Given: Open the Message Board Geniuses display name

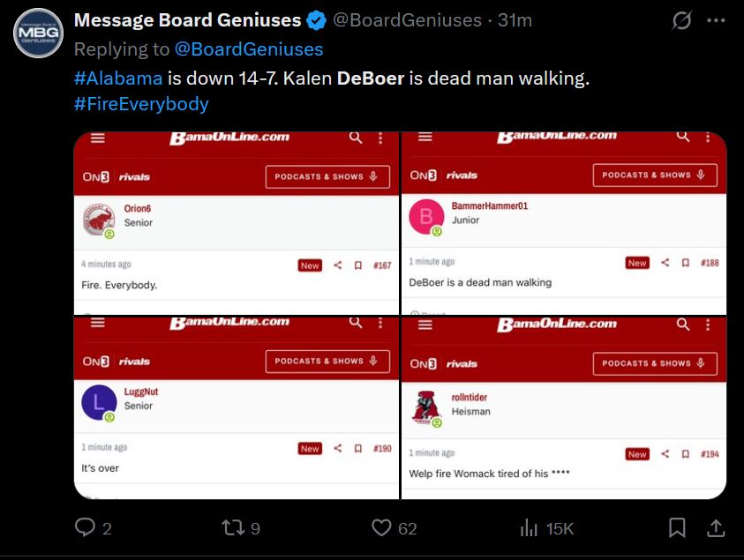Looking at the screenshot, I should [x=187, y=20].
